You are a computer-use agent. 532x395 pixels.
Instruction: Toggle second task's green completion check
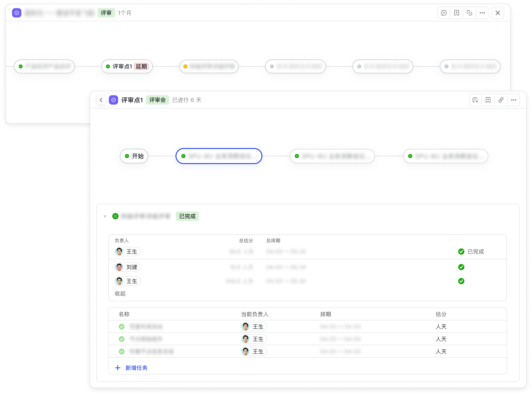coord(122,339)
